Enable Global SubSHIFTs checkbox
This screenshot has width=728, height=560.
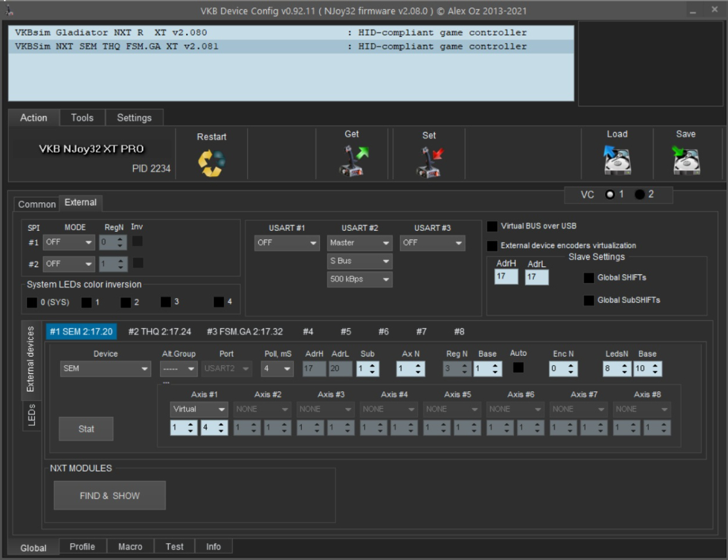589,301
